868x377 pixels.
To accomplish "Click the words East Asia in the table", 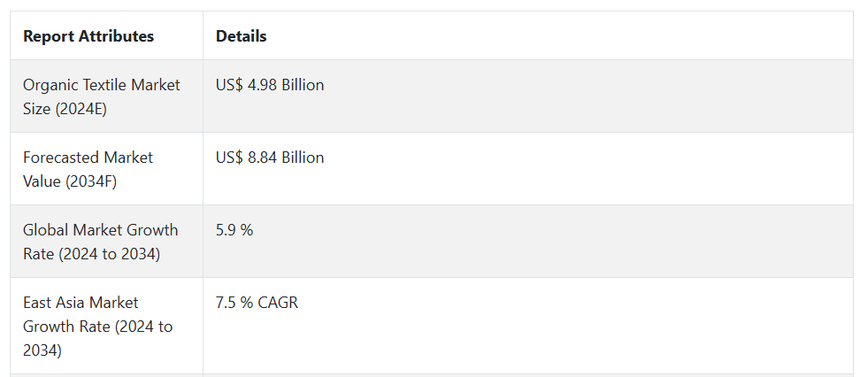I will [54, 303].
